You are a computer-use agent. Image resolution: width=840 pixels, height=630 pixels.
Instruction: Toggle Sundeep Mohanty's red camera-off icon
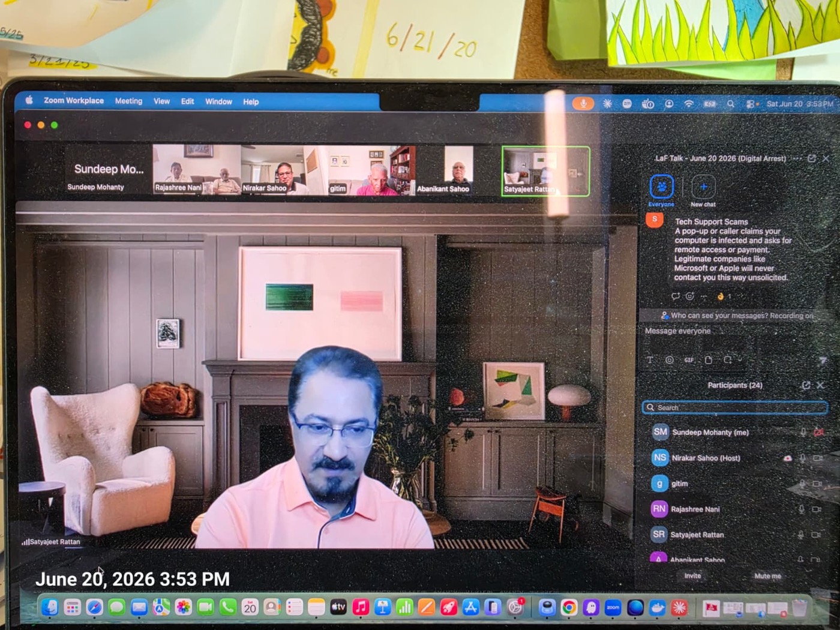point(818,432)
